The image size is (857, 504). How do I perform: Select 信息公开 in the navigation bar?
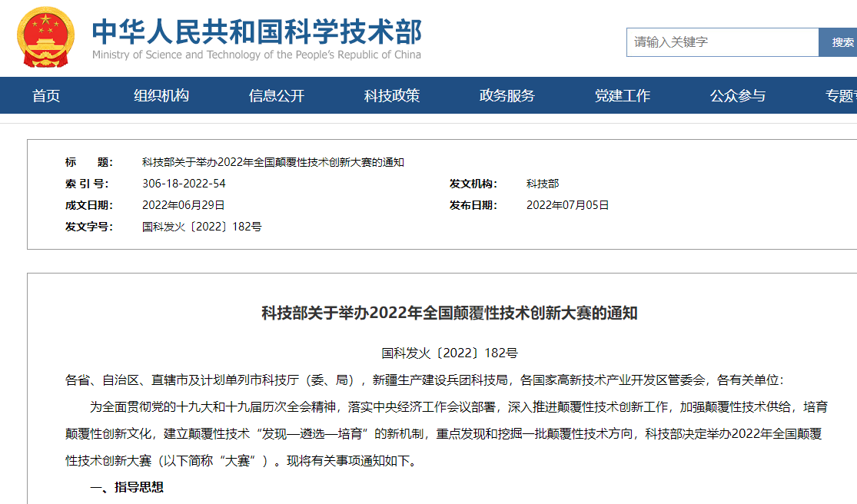(x=277, y=96)
